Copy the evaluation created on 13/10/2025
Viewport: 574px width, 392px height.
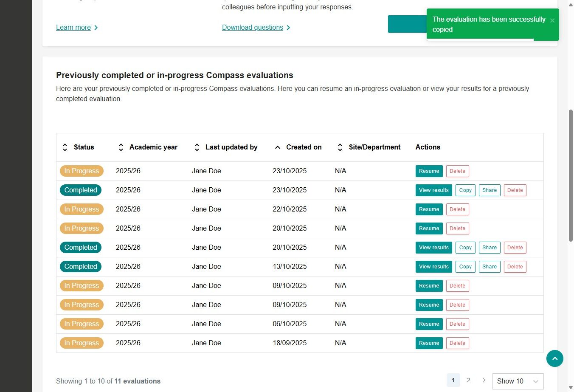click(x=465, y=267)
